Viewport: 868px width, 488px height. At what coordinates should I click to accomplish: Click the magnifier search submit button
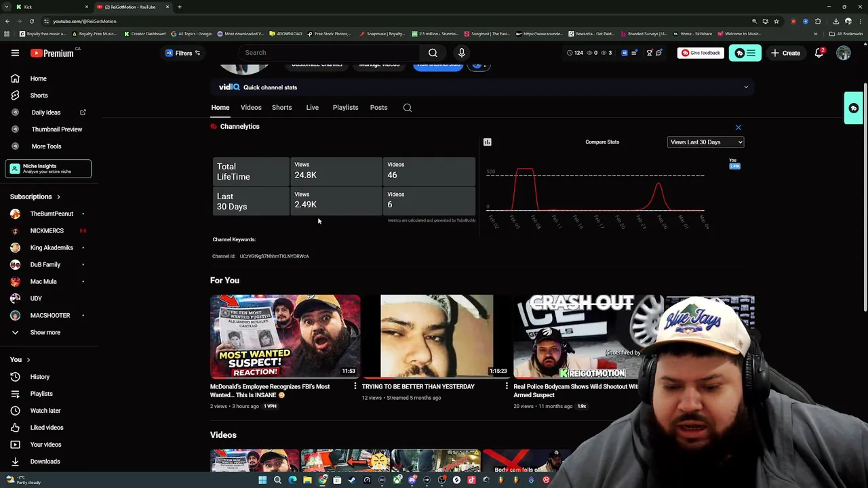click(x=433, y=53)
